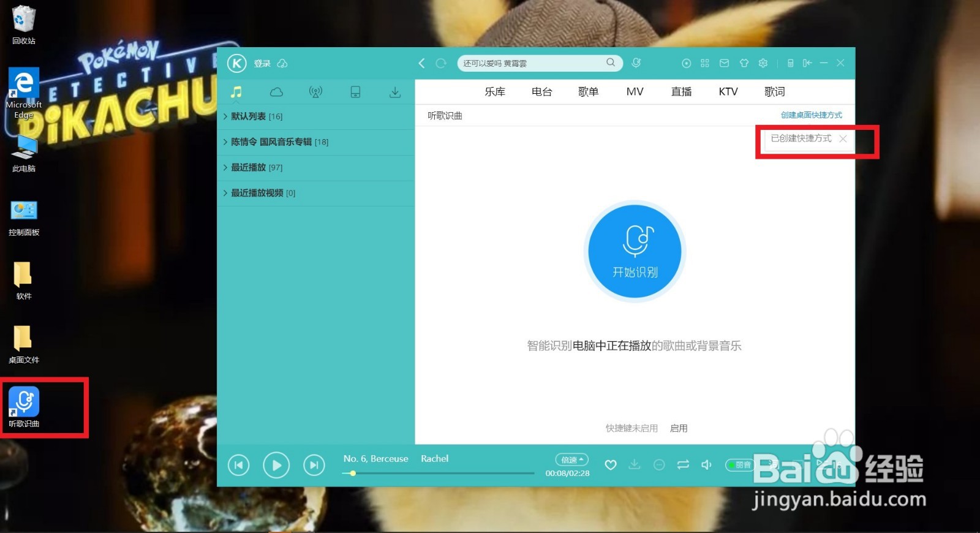The height and width of the screenshot is (533, 980).
Task: Open the 倍速 playback speed dropdown
Action: pos(572,459)
